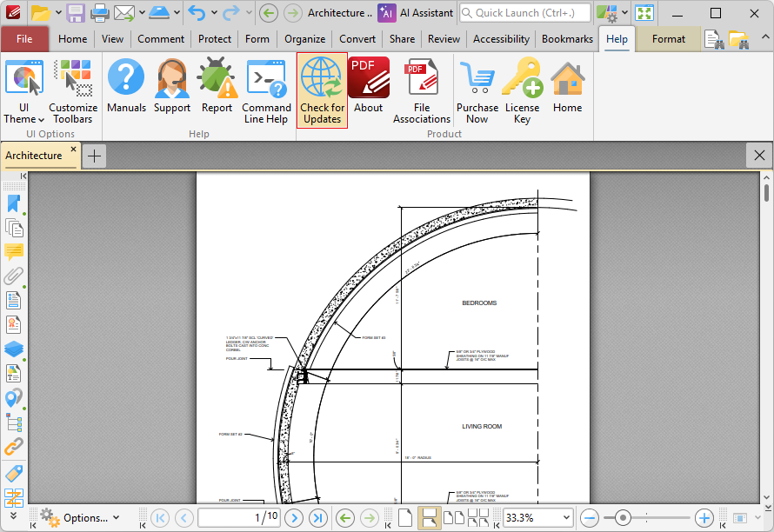
Task: Click the zoom slider handle
Action: pyautogui.click(x=623, y=518)
